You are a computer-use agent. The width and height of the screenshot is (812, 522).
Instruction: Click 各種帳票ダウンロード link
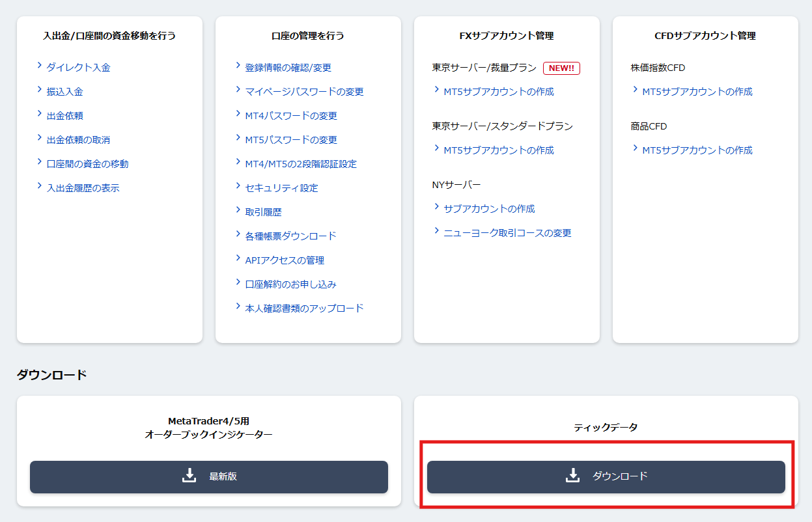291,236
